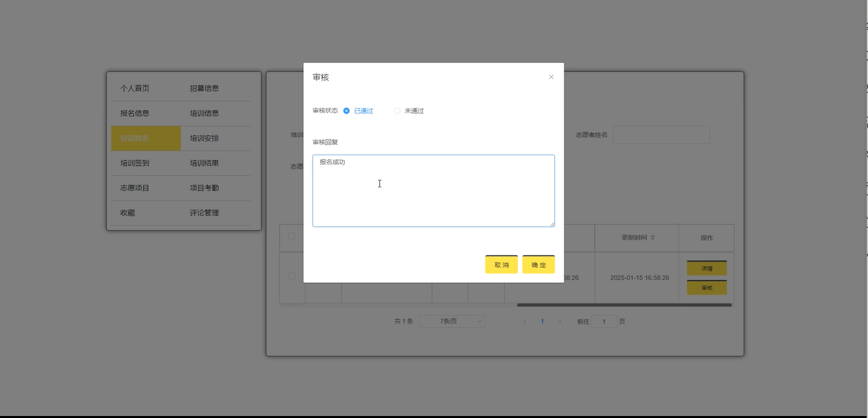The width and height of the screenshot is (868, 418).
Task: Click the previous page arrow icon
Action: (525, 321)
